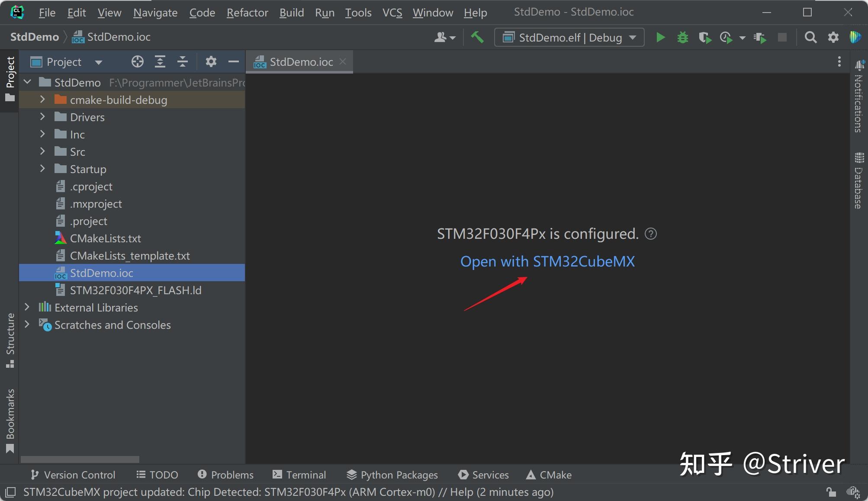The height and width of the screenshot is (501, 868).
Task: Open the profiler options dropdown arrow
Action: [743, 38]
